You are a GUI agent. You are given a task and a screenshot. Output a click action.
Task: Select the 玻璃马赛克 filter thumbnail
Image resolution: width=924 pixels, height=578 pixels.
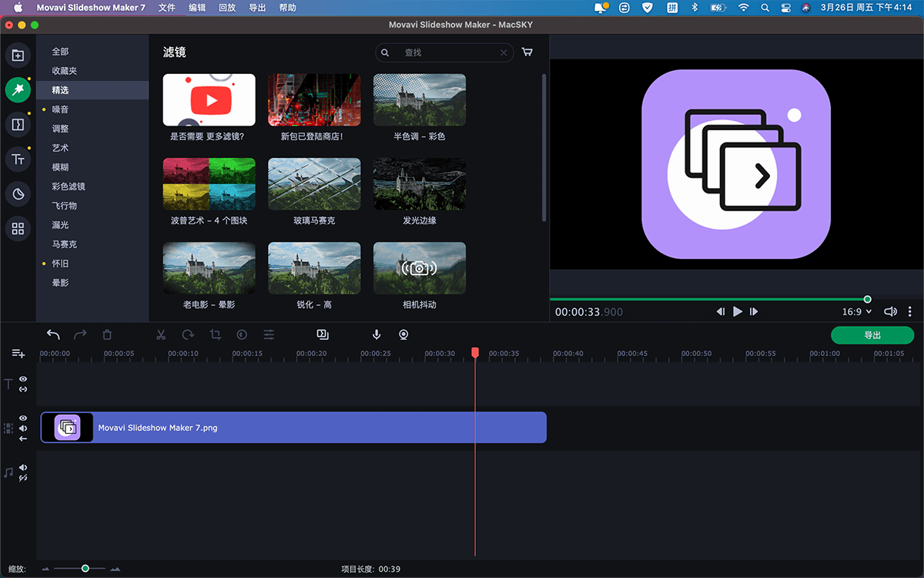click(x=314, y=184)
